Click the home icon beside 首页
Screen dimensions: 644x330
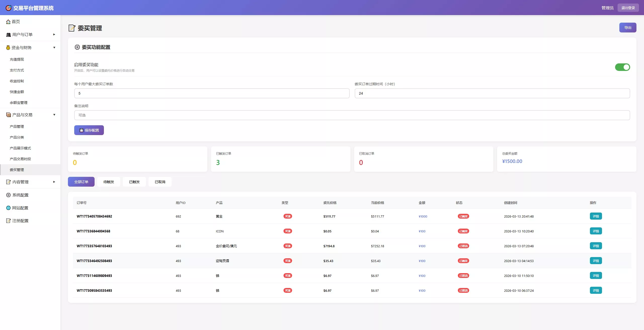coord(8,22)
